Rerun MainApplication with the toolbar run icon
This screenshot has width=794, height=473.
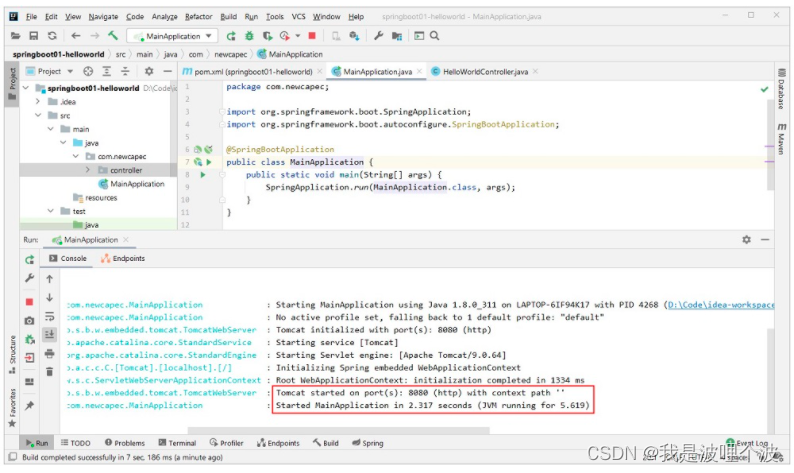click(x=231, y=36)
